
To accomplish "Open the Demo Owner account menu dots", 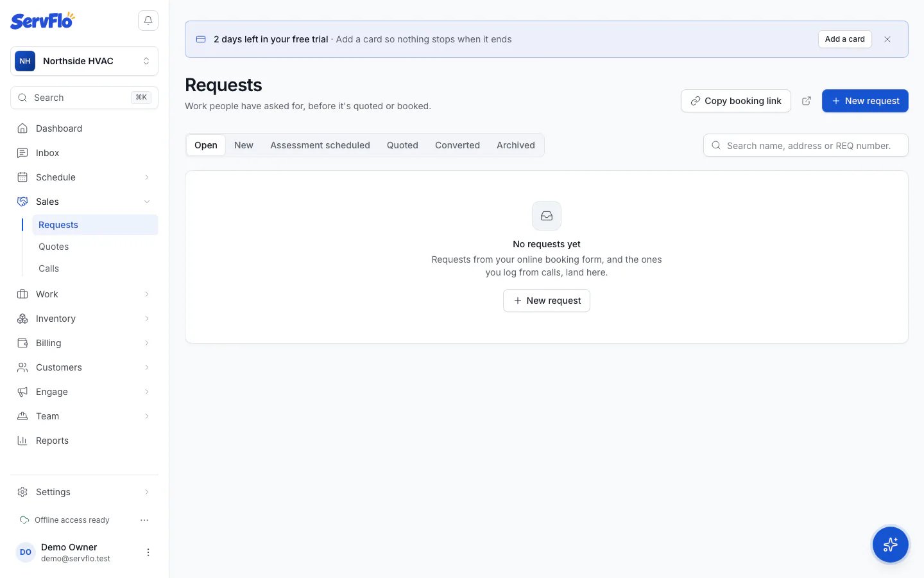I will 148,552.
